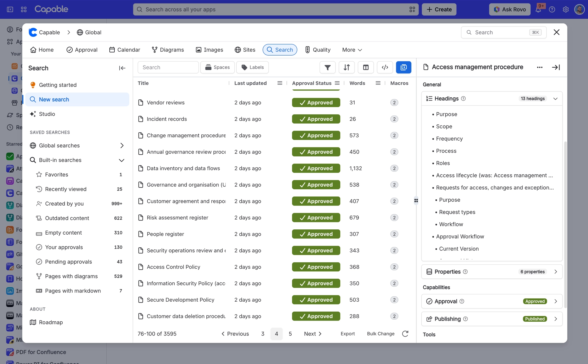Go to the Next results page

pyautogui.click(x=313, y=334)
